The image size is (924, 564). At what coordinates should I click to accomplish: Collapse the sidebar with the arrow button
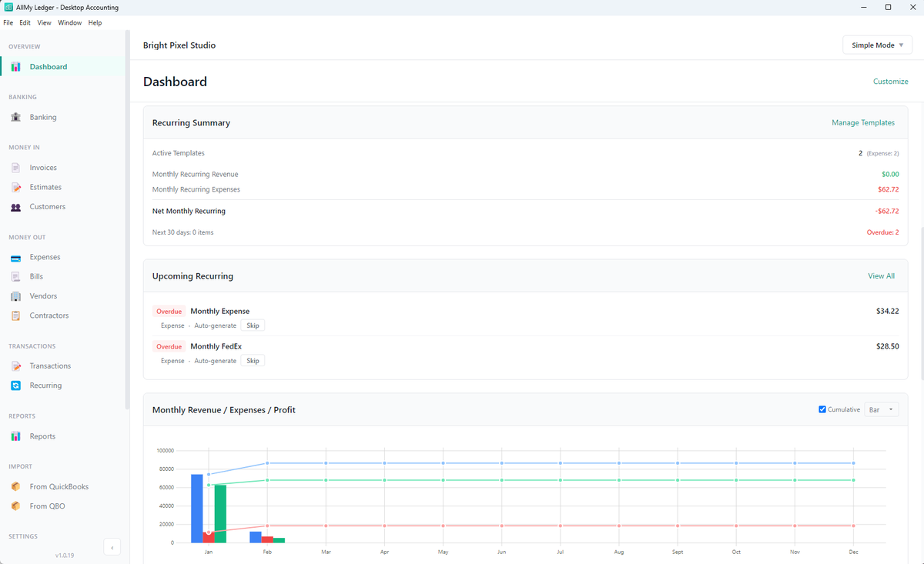112,548
